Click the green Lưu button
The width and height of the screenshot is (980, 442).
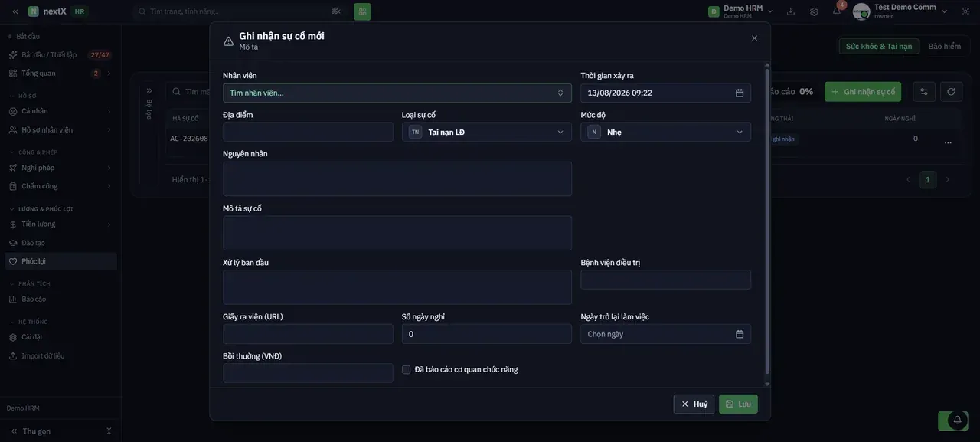pos(738,404)
